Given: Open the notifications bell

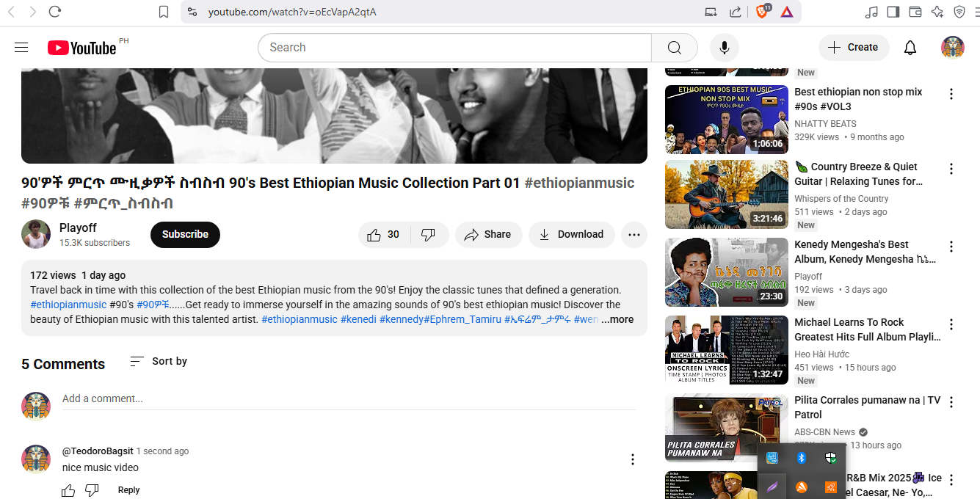Looking at the screenshot, I should (910, 48).
